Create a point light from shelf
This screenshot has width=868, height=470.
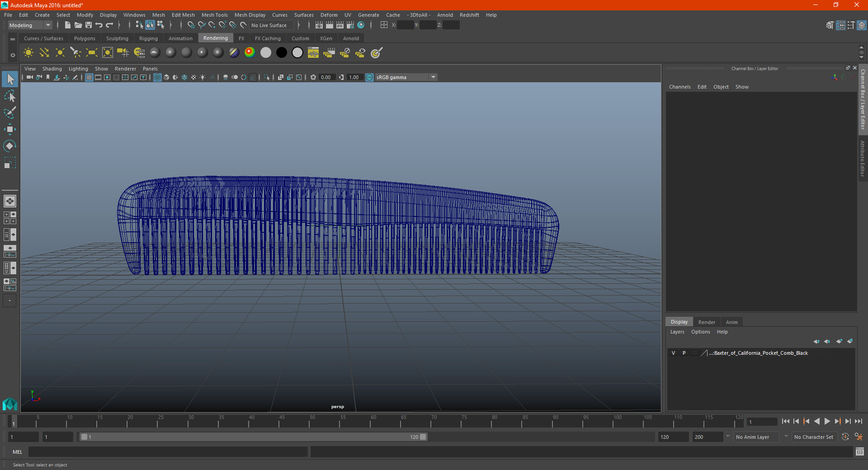(60, 53)
